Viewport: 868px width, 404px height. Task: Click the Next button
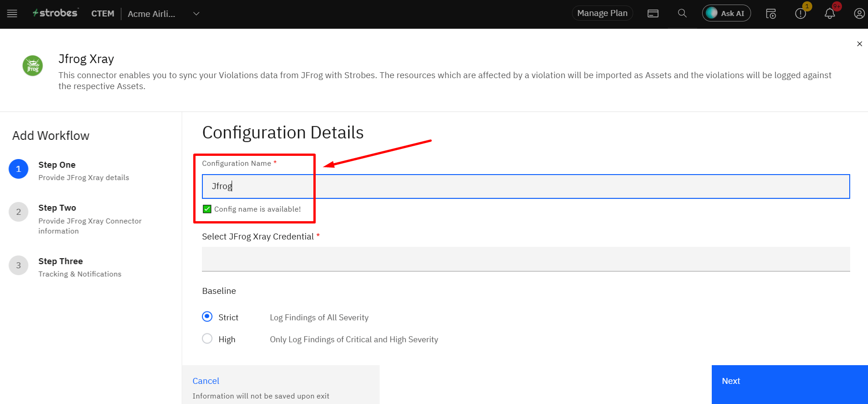790,384
